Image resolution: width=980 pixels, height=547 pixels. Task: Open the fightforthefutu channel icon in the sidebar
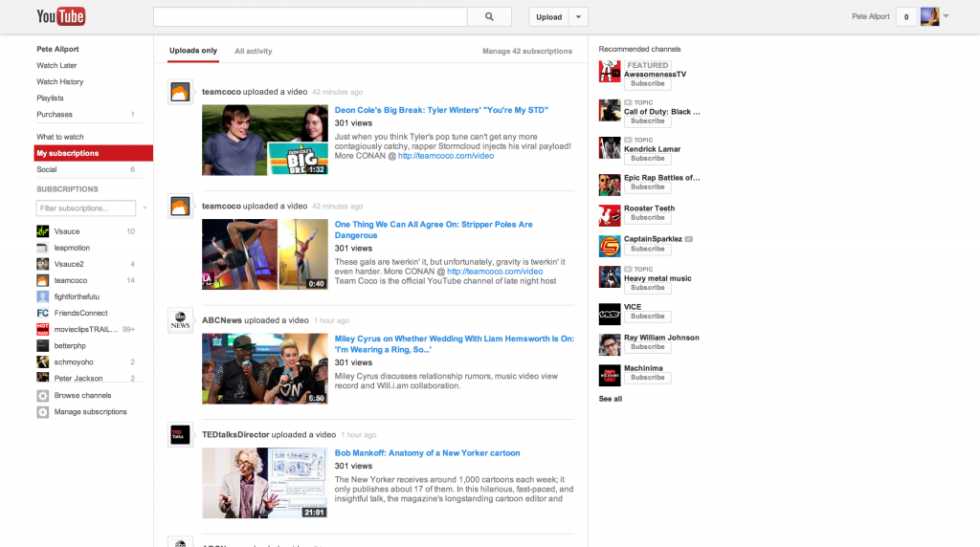42,296
